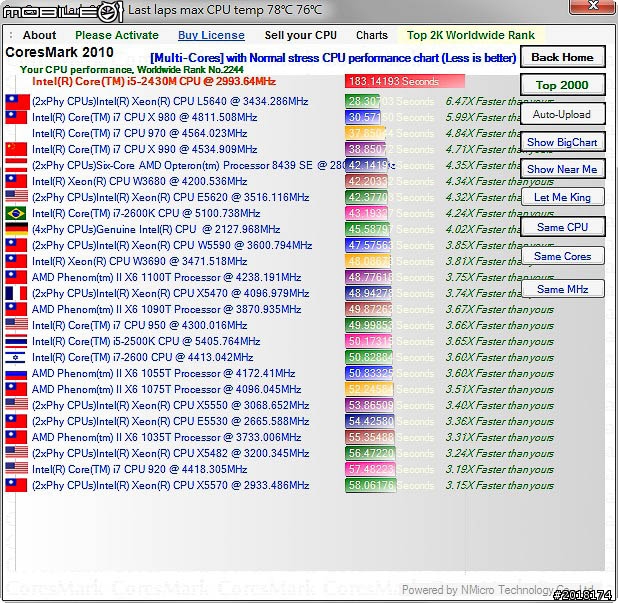
Task: Click the flag beside Xeon W3690
Action: tap(16, 261)
